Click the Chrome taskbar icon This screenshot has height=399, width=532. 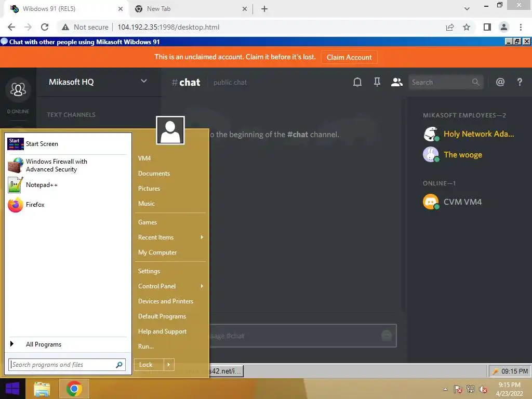(x=74, y=389)
